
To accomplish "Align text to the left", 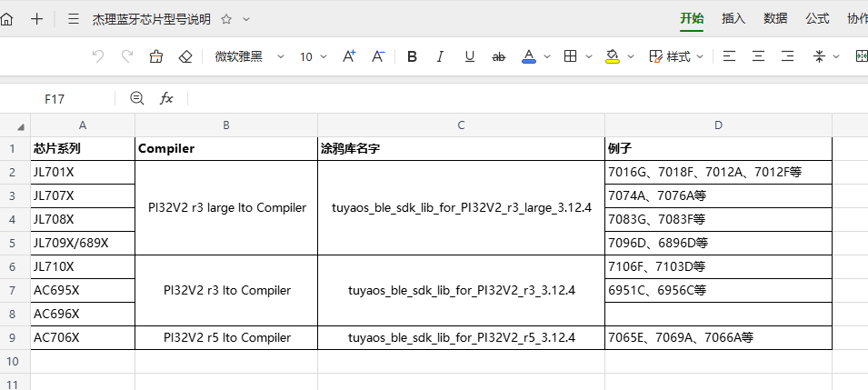I will point(730,56).
